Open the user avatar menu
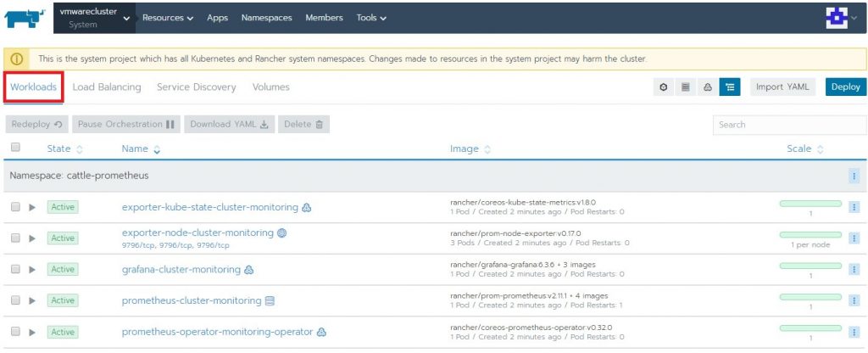The width and height of the screenshot is (868, 353). 841,18
